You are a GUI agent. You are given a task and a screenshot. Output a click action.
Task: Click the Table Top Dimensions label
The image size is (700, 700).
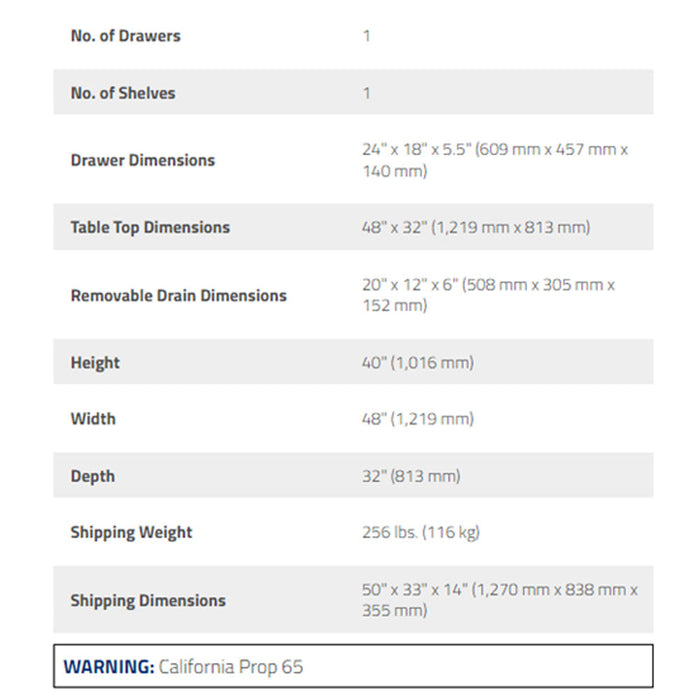point(150,227)
